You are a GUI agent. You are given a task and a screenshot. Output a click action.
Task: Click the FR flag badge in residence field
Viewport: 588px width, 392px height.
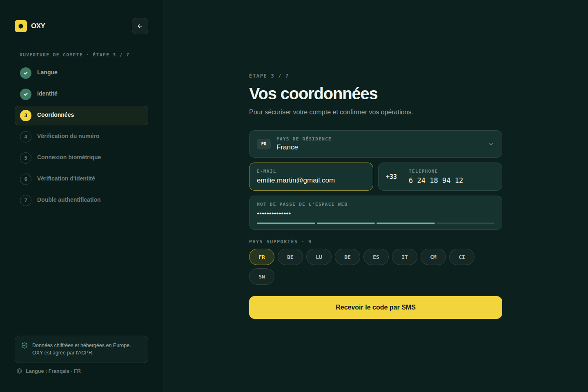(x=264, y=144)
